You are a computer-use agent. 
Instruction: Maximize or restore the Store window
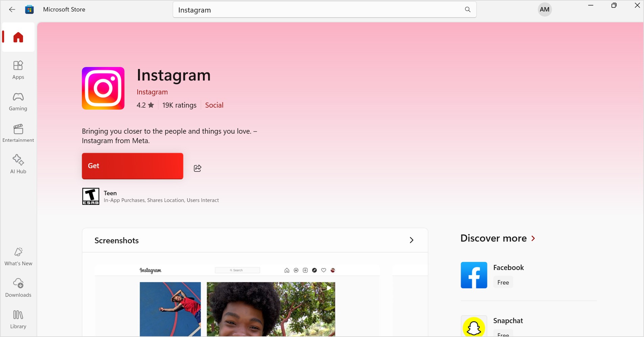point(614,5)
